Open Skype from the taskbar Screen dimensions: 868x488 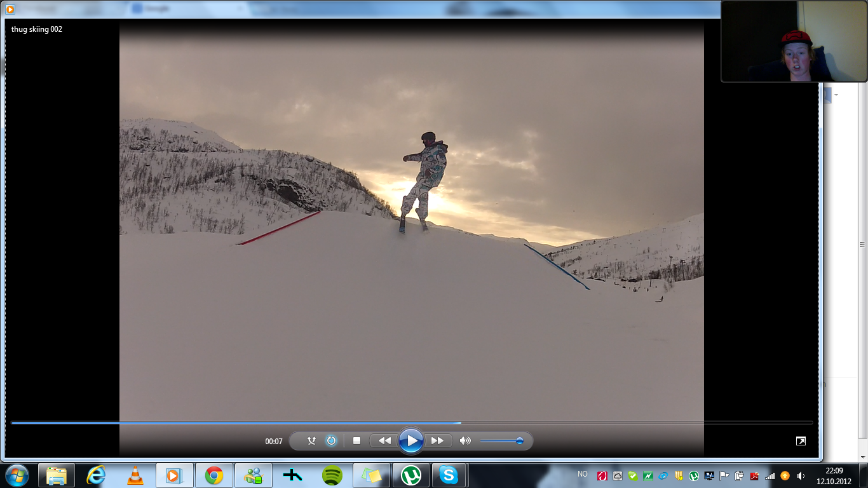[449, 475]
